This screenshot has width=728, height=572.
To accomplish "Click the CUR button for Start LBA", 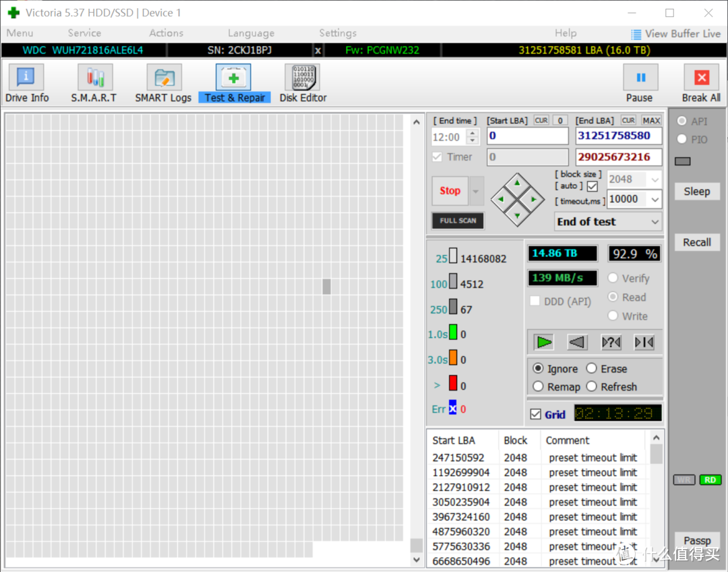I will coord(541,120).
